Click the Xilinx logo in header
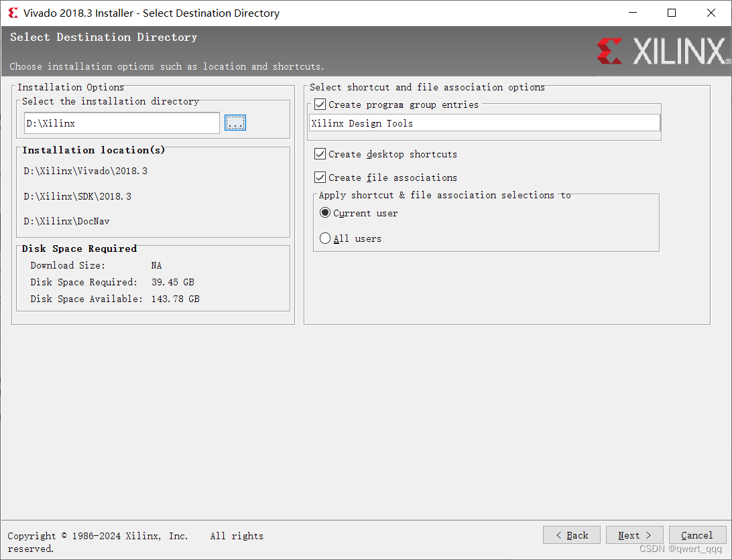This screenshot has height=560, width=732. pyautogui.click(x=663, y=51)
